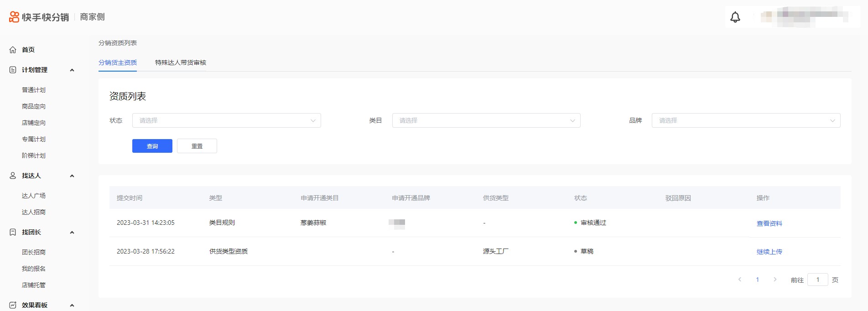
Task: Click the page jump input field
Action: pos(818,280)
